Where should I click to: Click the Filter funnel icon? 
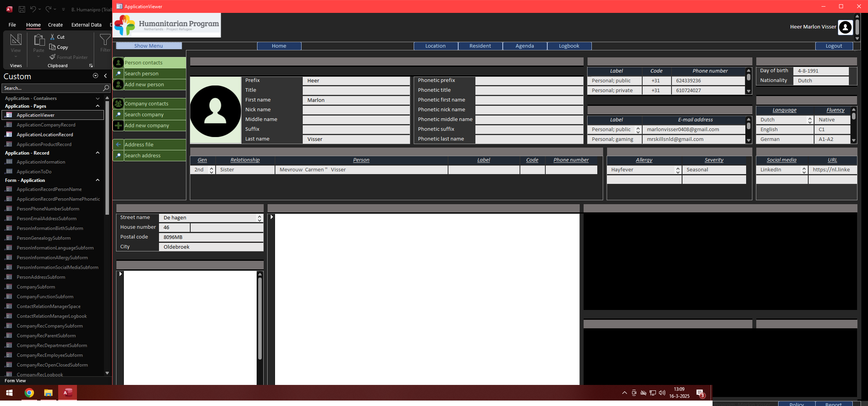[105, 39]
